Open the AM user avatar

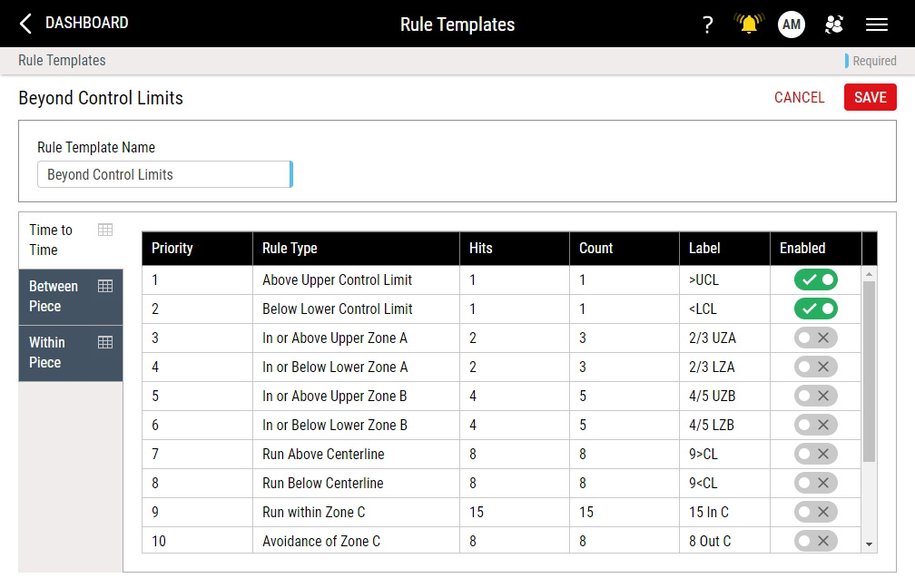pyautogui.click(x=791, y=24)
